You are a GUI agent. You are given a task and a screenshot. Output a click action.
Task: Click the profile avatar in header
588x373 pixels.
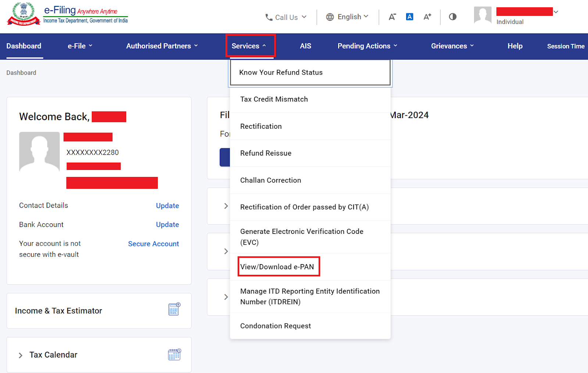tap(483, 15)
